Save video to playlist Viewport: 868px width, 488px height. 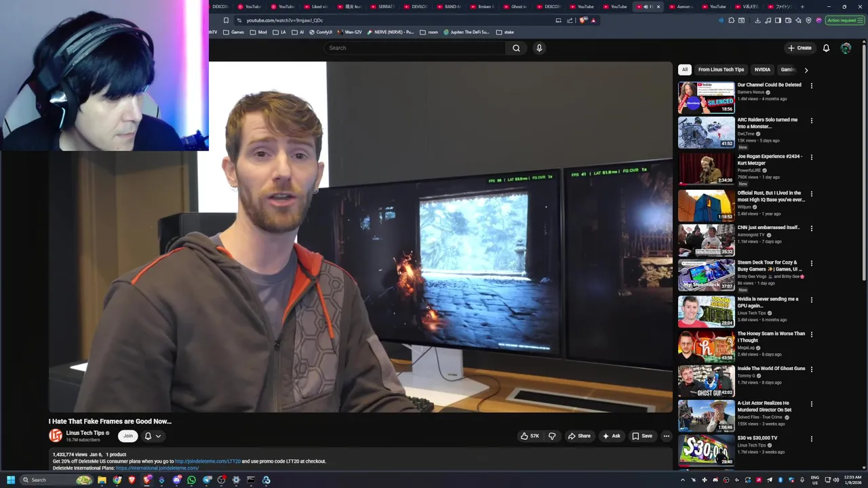[642, 436]
